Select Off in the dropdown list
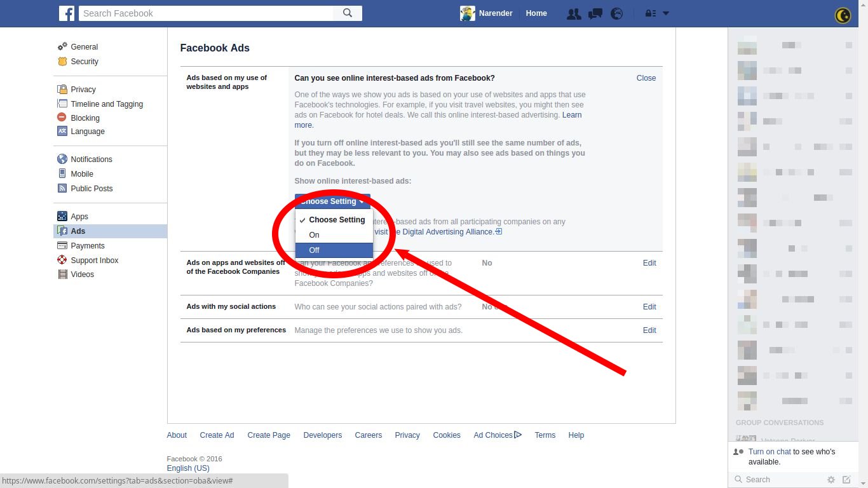The height and width of the screenshot is (488, 868). (x=334, y=250)
